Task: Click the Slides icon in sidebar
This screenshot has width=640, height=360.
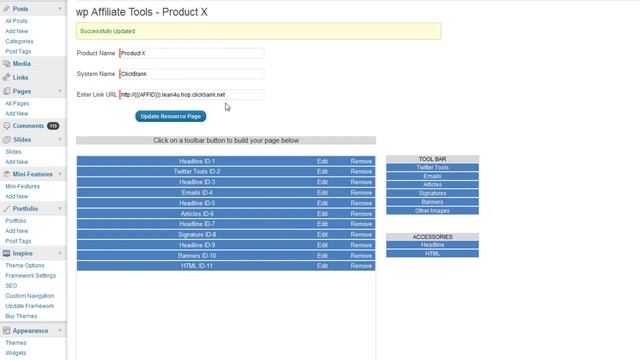Action: [7, 140]
